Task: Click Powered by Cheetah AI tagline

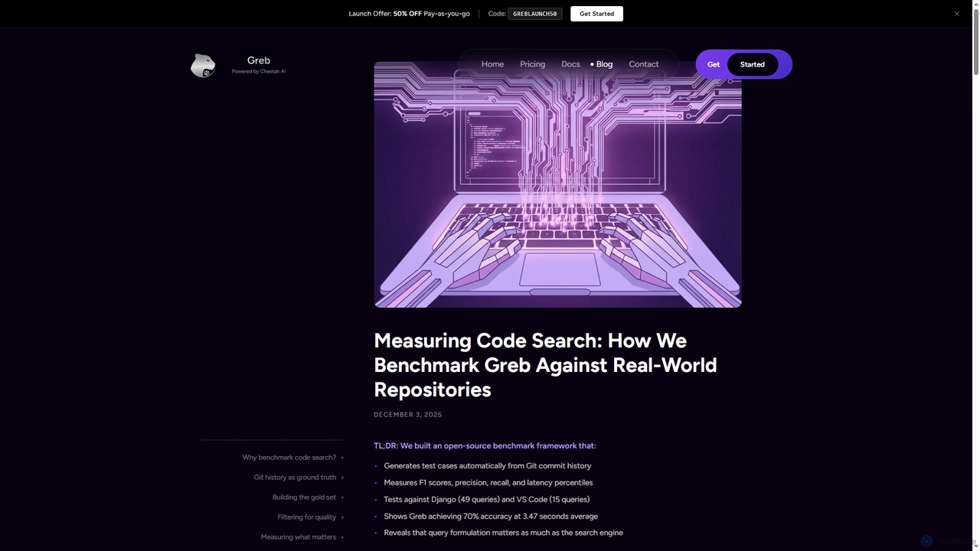Action: click(x=259, y=71)
